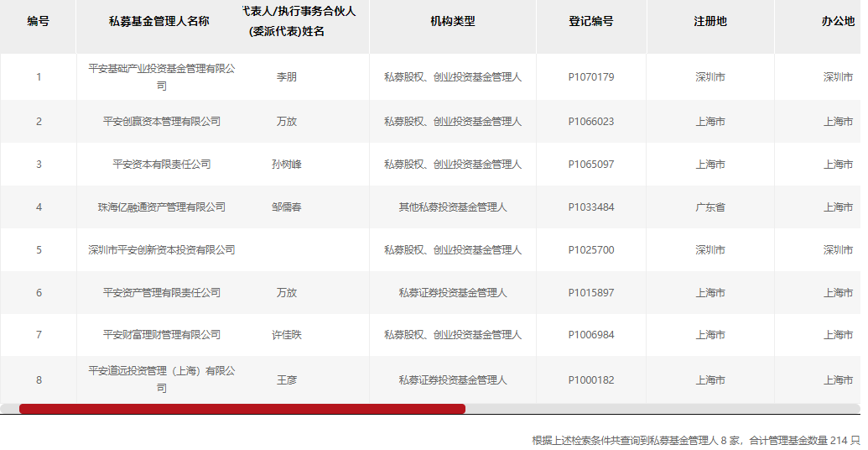Click 办公地 上海市 in row 4
Viewport: 868px width, 450px height.
(x=838, y=207)
